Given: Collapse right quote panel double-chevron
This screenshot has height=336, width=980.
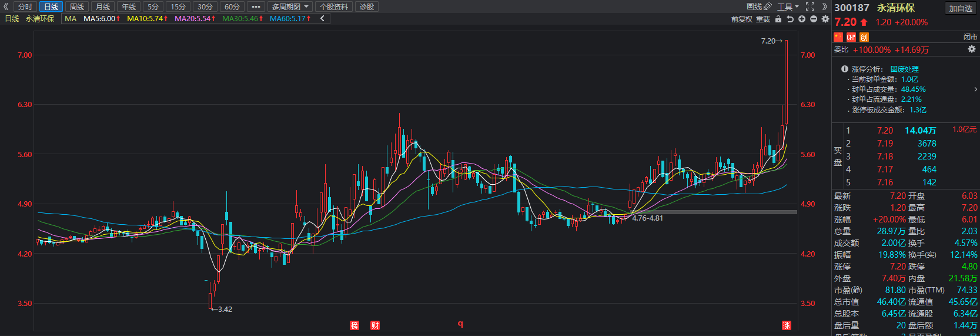Looking at the screenshot, I should point(825,6).
